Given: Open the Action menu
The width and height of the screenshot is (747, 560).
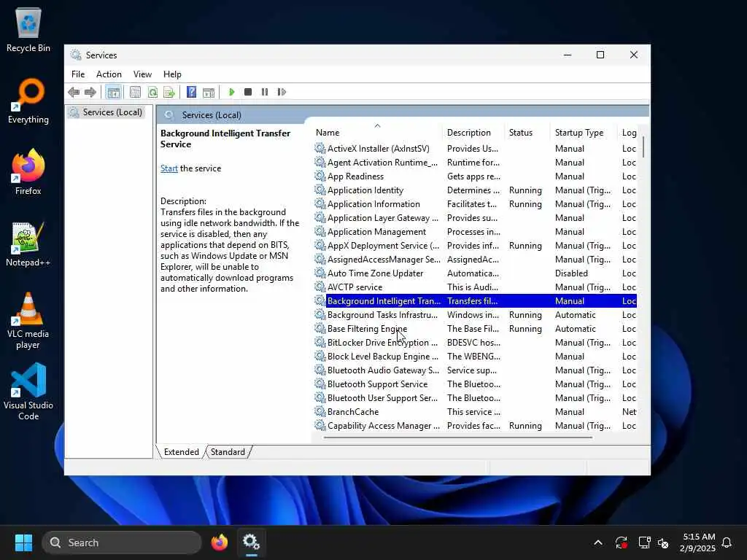Looking at the screenshot, I should click(x=109, y=74).
